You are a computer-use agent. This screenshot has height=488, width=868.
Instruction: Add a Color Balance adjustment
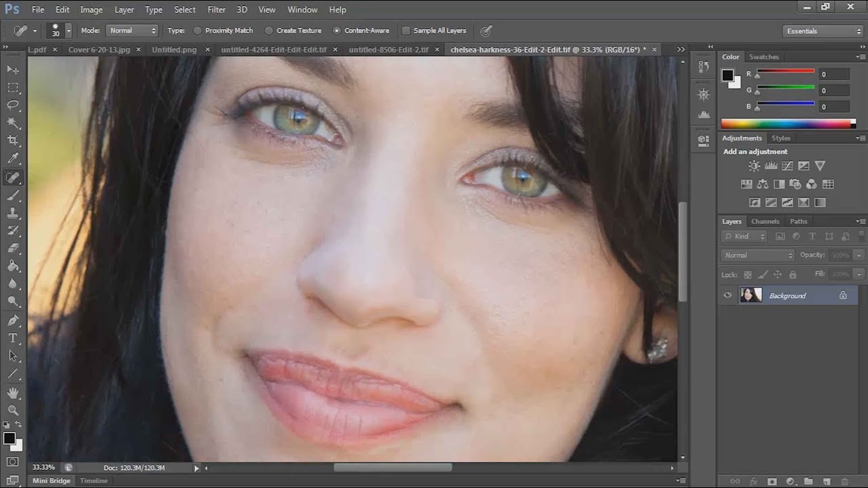pyautogui.click(x=763, y=184)
